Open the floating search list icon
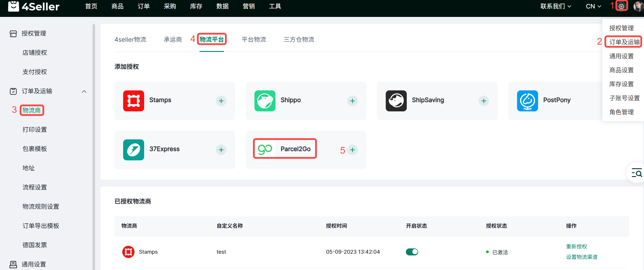The image size is (644, 270). coord(636,173)
